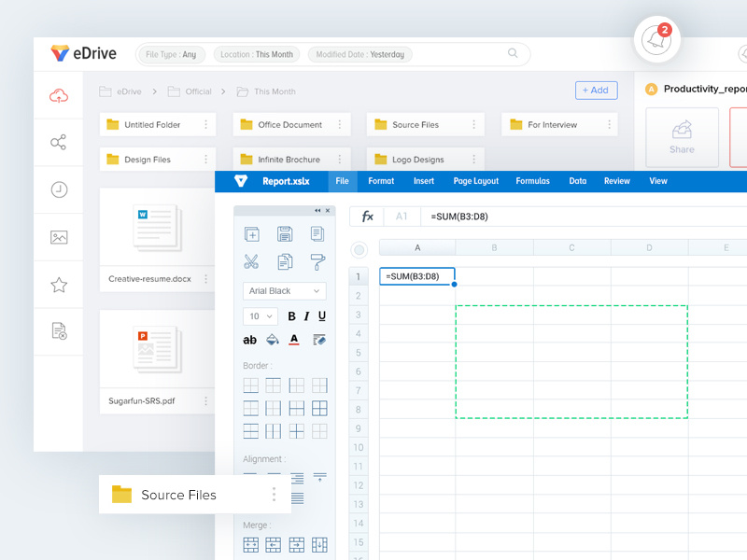This screenshot has width=747, height=560.
Task: Open Favorites from the starred sidebar icon
Action: [x=58, y=284]
